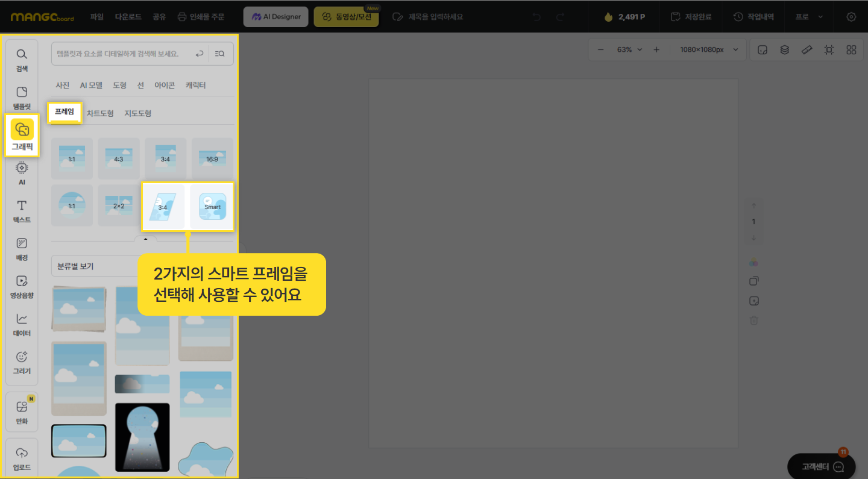This screenshot has width=868, height=479.
Task: Select the 텍스트 text tool
Action: click(22, 211)
